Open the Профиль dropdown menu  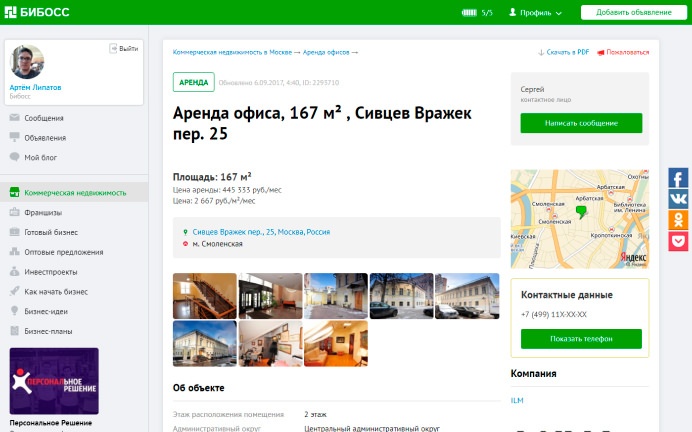coord(535,12)
